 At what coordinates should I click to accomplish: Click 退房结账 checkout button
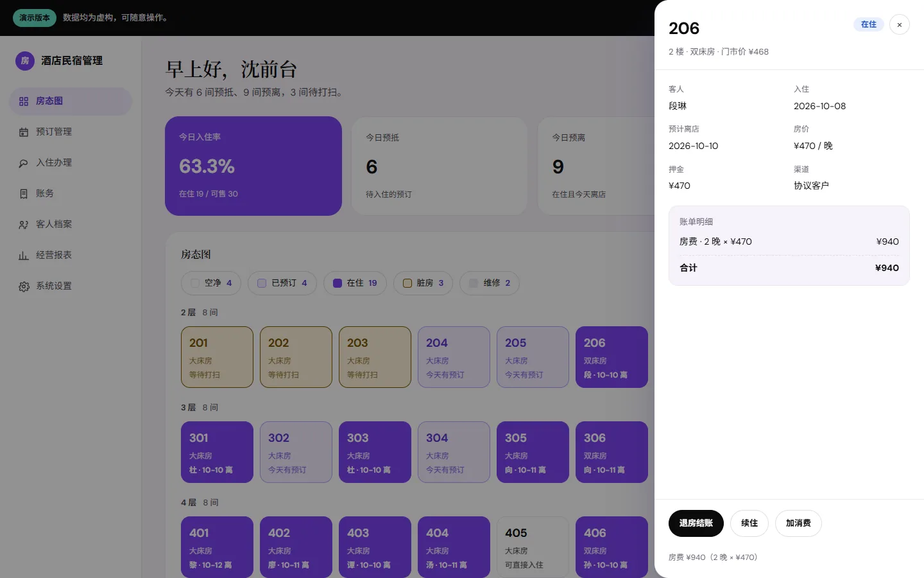[x=696, y=523]
